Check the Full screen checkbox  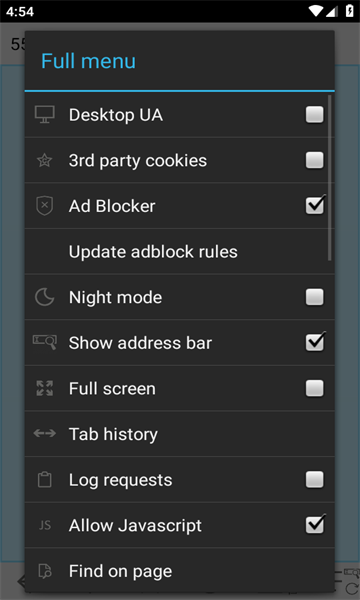click(314, 388)
